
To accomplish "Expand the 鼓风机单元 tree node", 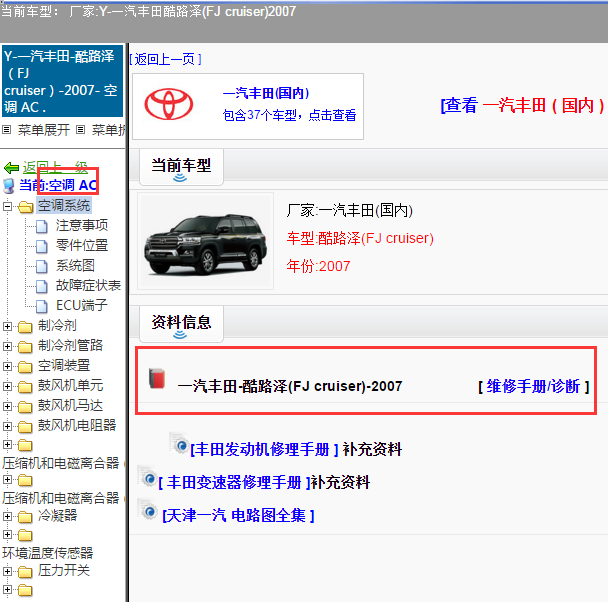I will point(7,386).
